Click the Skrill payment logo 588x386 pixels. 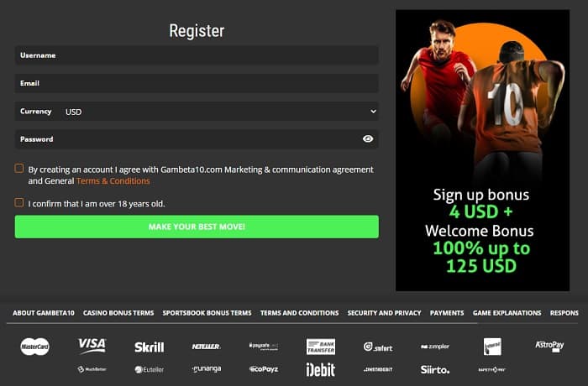point(150,347)
